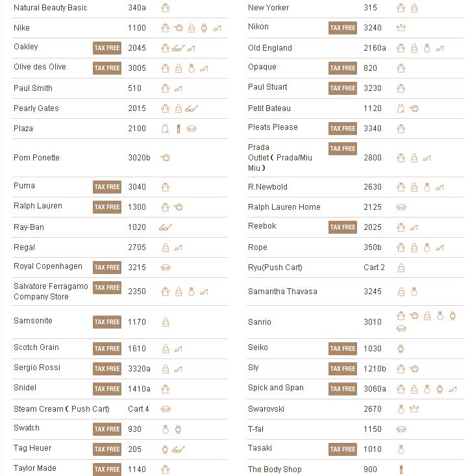Open the Samantha Thavasa store entry
This screenshot has height=476, width=470.
pyautogui.click(x=282, y=292)
